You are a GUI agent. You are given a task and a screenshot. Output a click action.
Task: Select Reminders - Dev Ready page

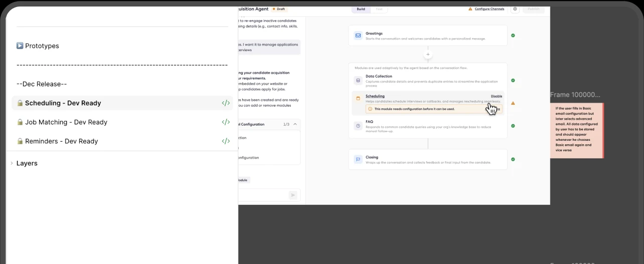click(122, 141)
